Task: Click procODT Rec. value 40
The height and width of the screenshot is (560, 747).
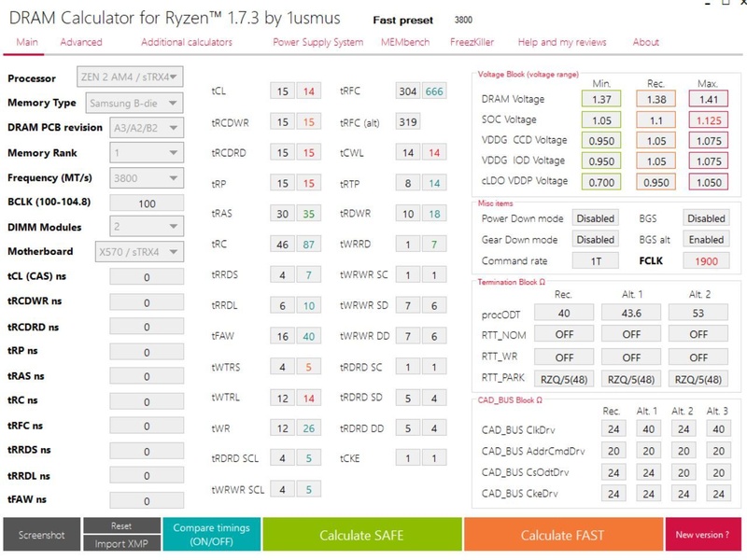Action: coord(564,313)
